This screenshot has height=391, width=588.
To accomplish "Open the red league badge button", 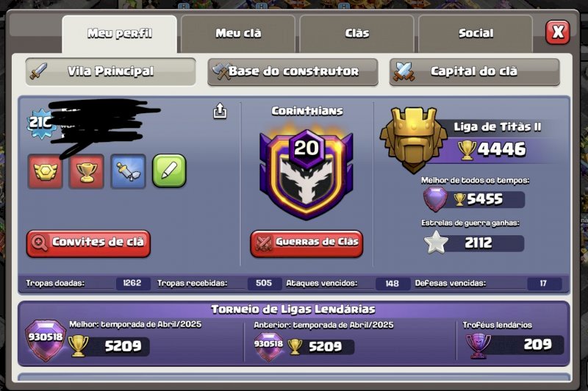I will [x=45, y=171].
